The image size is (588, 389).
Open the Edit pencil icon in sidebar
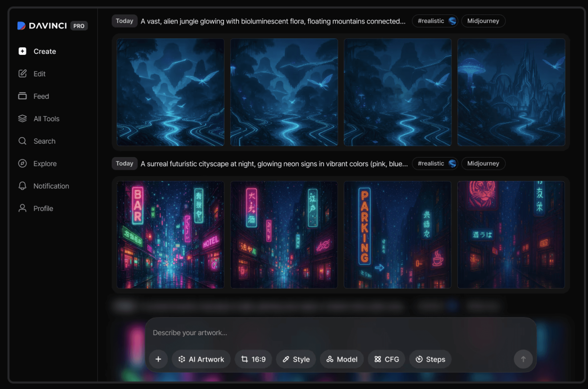[x=22, y=74]
